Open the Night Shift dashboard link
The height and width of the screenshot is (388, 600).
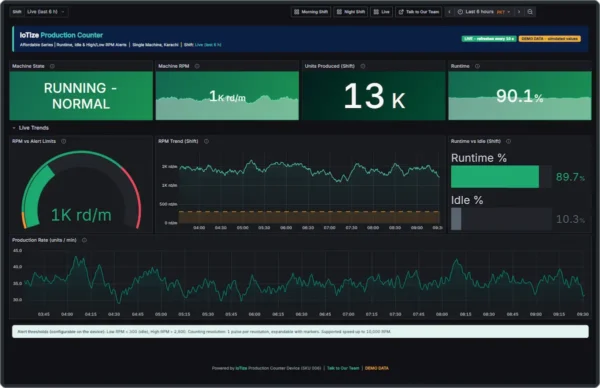(x=351, y=12)
